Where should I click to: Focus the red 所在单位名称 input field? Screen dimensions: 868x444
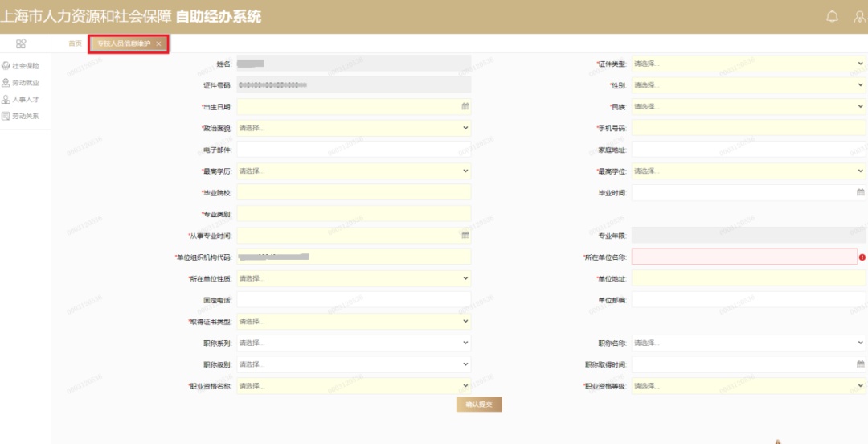pos(744,257)
